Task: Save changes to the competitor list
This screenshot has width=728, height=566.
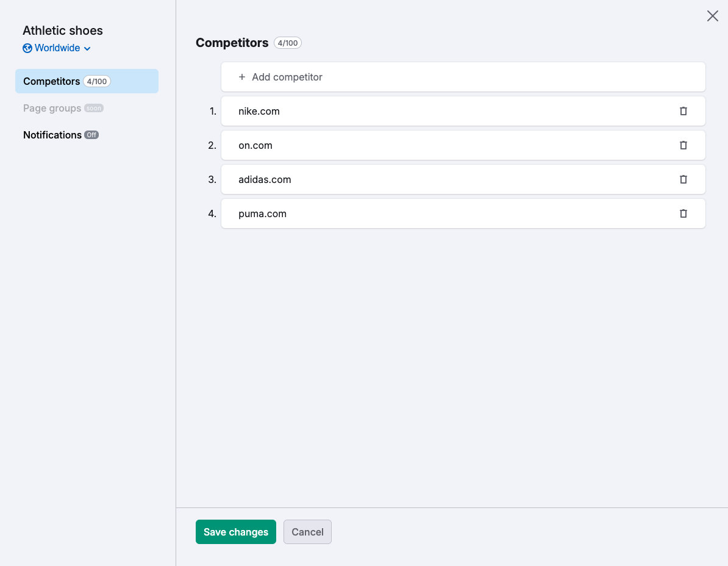Action: click(x=235, y=532)
